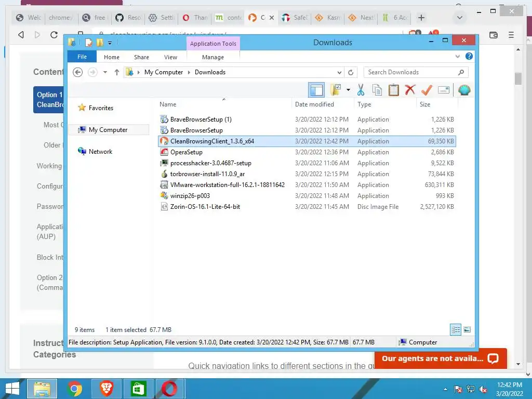Sort by Size column header
Image resolution: width=532 pixels, height=399 pixels.
tap(437, 104)
